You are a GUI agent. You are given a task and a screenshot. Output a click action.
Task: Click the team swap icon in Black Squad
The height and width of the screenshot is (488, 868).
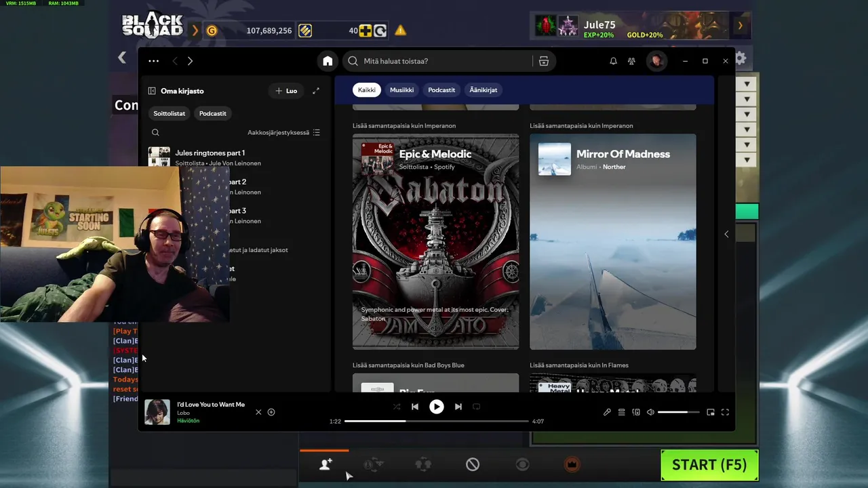coord(373,464)
